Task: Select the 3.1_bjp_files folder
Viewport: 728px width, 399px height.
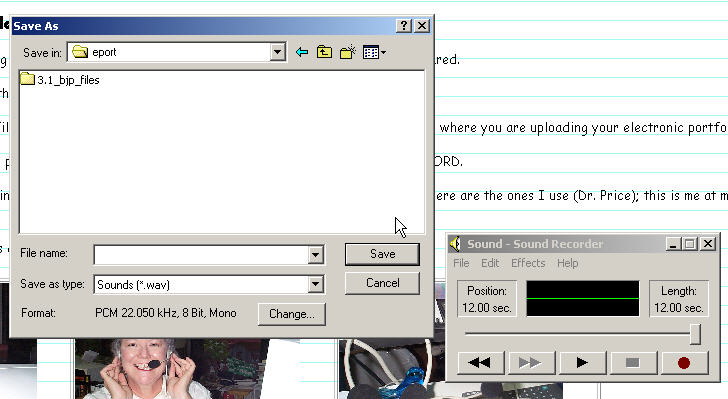Action: coord(60,80)
